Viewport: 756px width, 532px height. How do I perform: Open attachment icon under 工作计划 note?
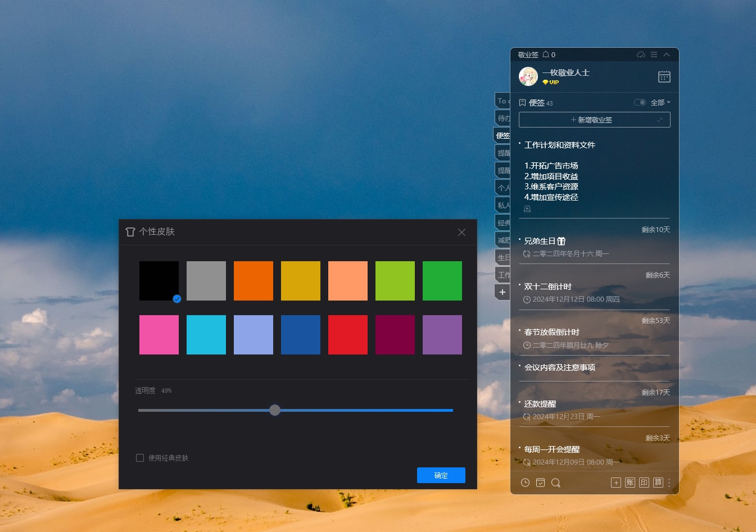click(527, 209)
